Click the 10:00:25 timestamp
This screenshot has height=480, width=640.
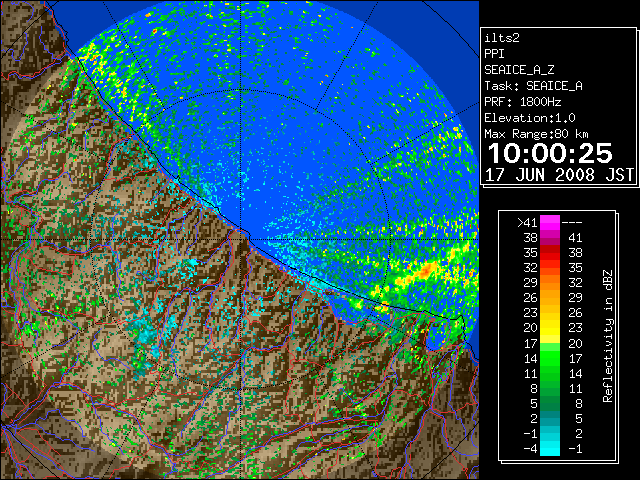pos(550,153)
